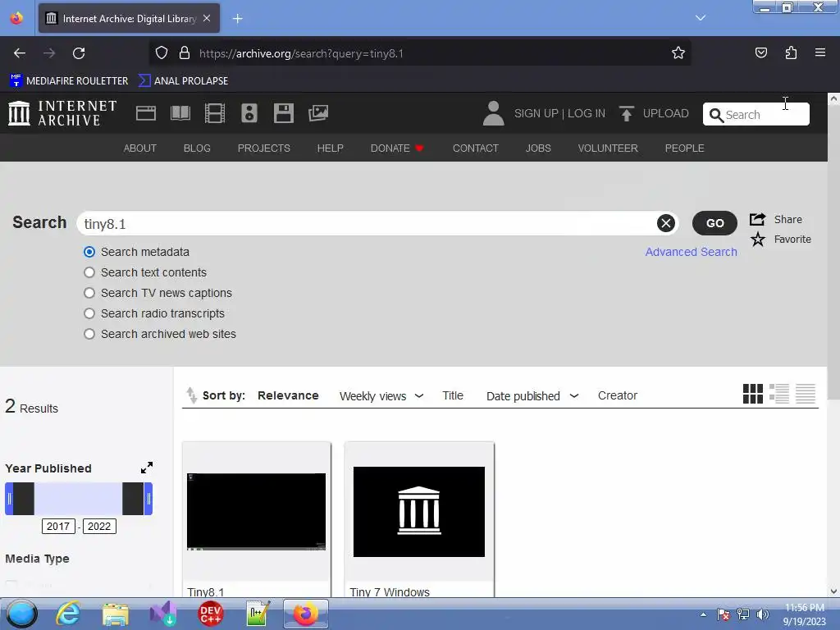Open the Tiny8.1 result thumbnail
The height and width of the screenshot is (630, 840).
coord(256,511)
